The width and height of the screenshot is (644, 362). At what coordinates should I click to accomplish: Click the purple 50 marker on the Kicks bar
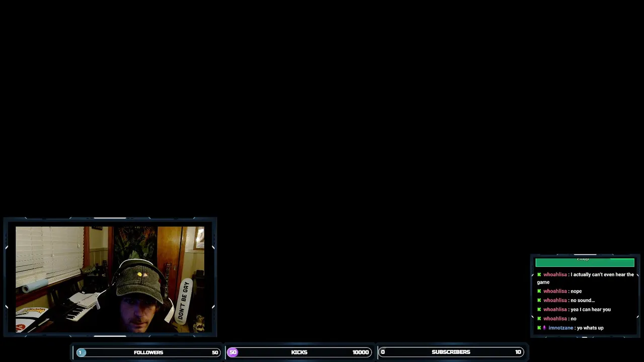[232, 352]
